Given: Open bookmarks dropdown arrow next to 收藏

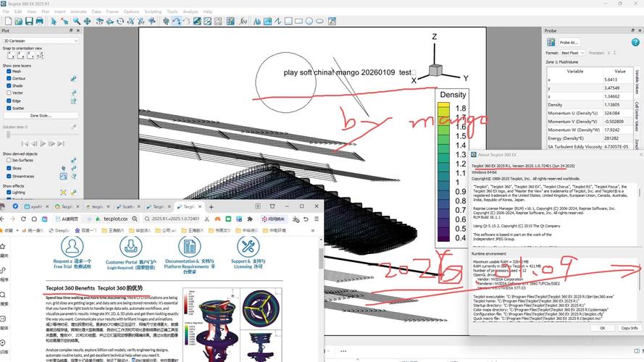Looking at the screenshot, I should (17, 230).
